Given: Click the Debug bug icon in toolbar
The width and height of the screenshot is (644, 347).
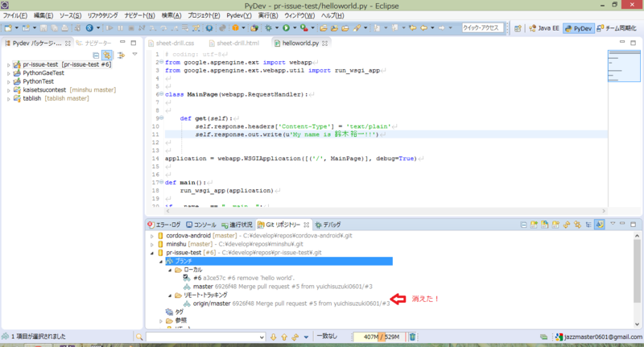Looking at the screenshot, I should click(x=268, y=28).
